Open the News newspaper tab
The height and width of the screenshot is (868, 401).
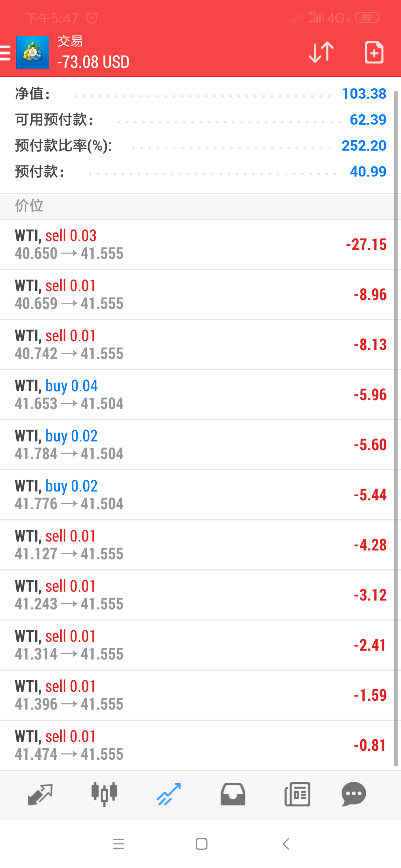point(297,794)
